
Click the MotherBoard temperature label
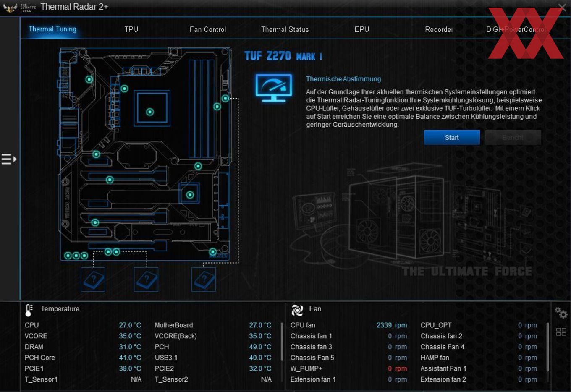[174, 325]
